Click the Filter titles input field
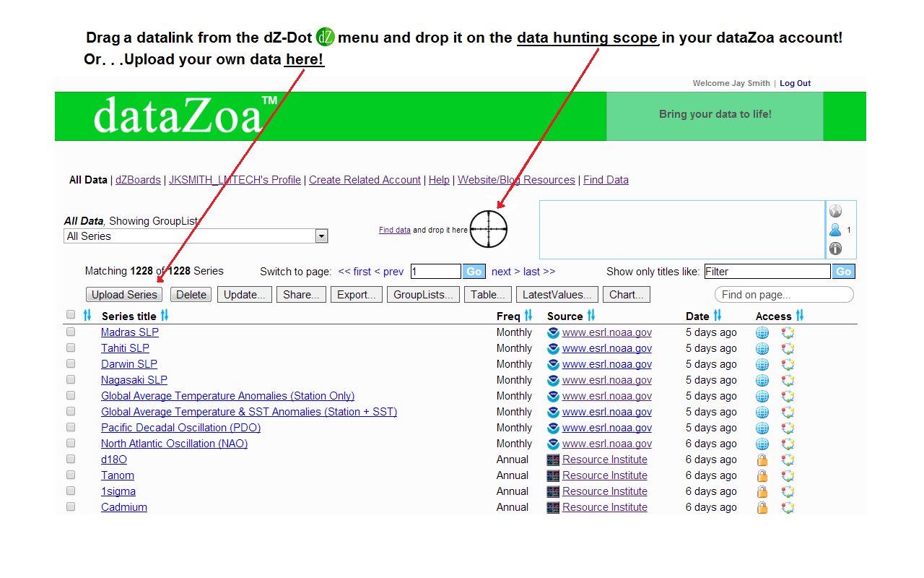 [767, 272]
